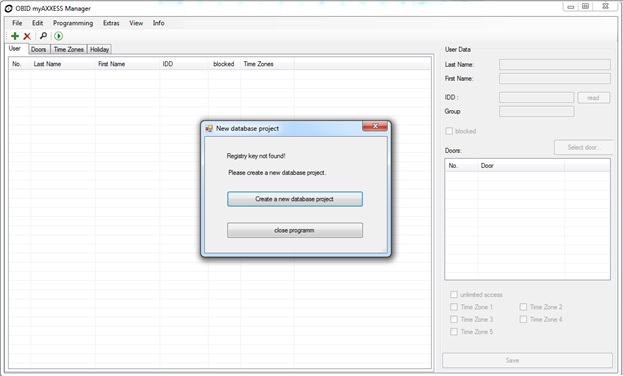Open the Edit menu
The image size is (623, 376).
(37, 23)
